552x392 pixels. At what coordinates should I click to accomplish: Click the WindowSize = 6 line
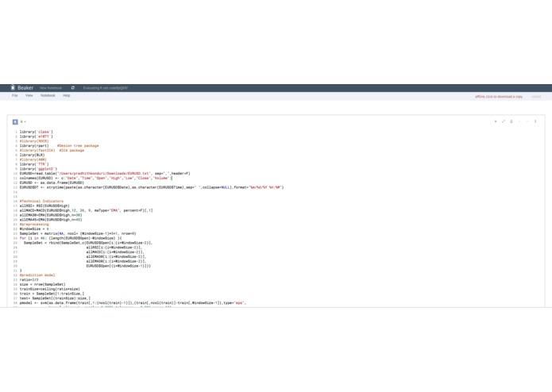[x=34, y=229]
